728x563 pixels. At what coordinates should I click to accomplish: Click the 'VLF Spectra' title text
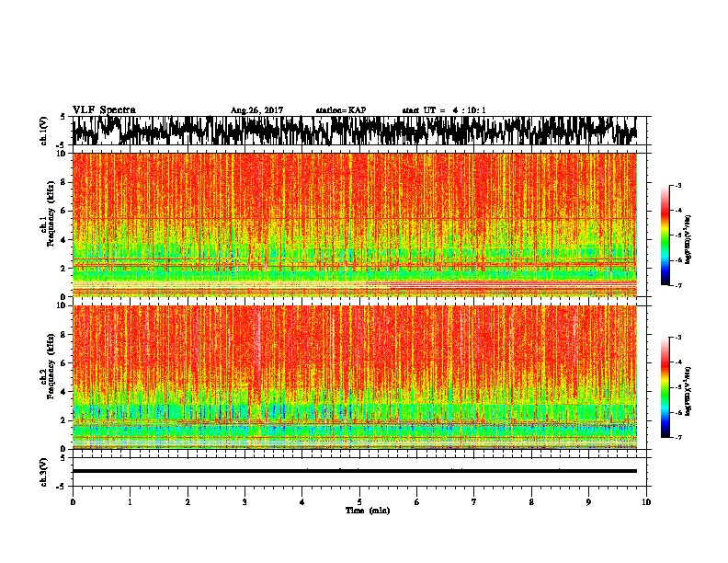pos(104,110)
